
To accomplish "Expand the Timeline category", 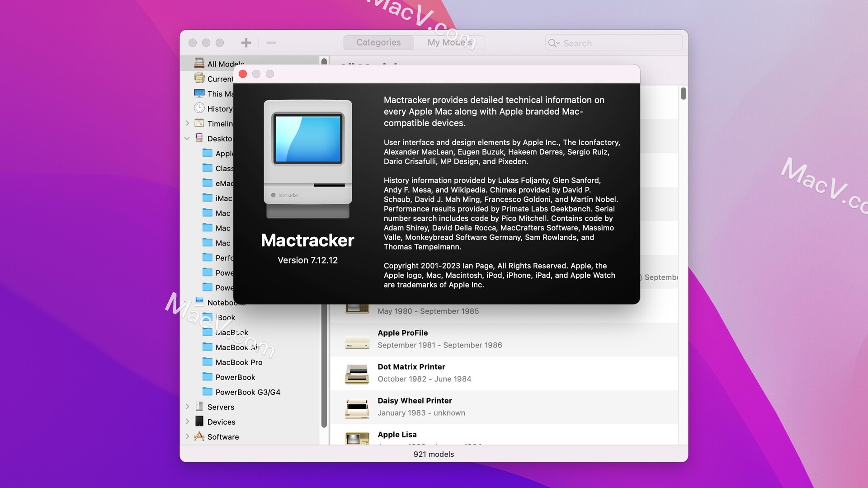I will point(187,123).
